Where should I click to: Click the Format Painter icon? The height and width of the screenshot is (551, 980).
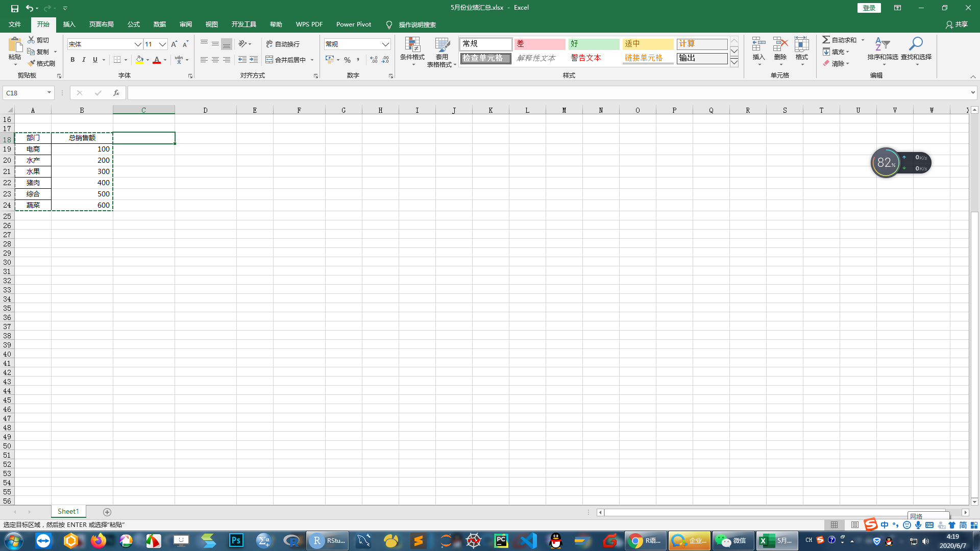coord(32,63)
